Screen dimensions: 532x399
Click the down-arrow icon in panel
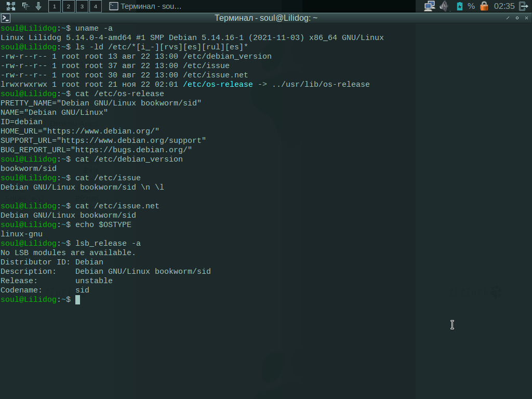click(38, 6)
